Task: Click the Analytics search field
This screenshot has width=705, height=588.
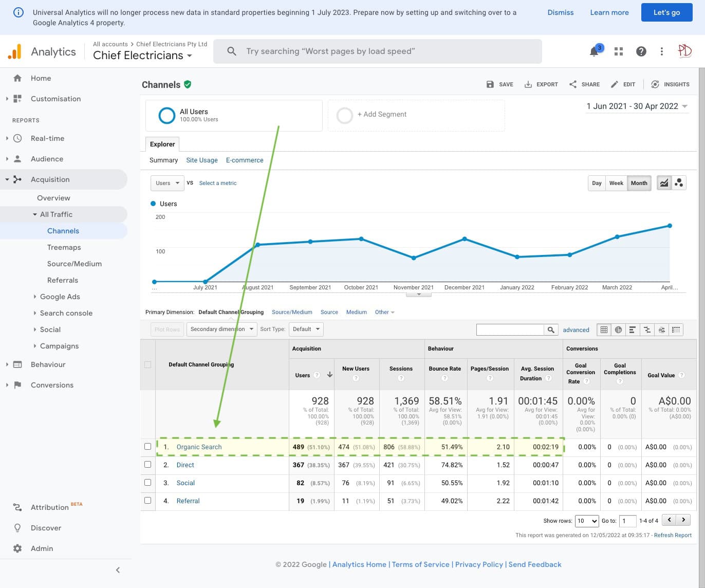Action: [378, 51]
